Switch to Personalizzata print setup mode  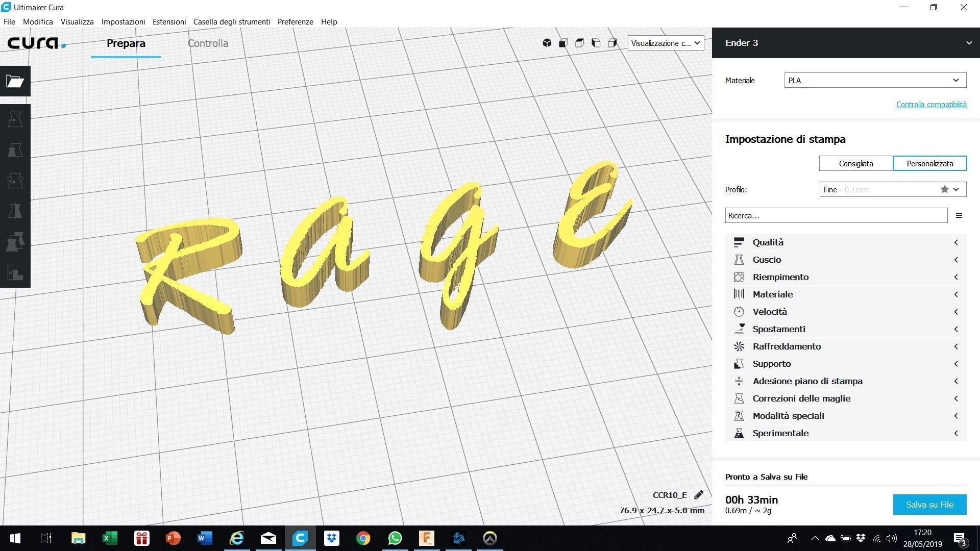click(x=929, y=163)
